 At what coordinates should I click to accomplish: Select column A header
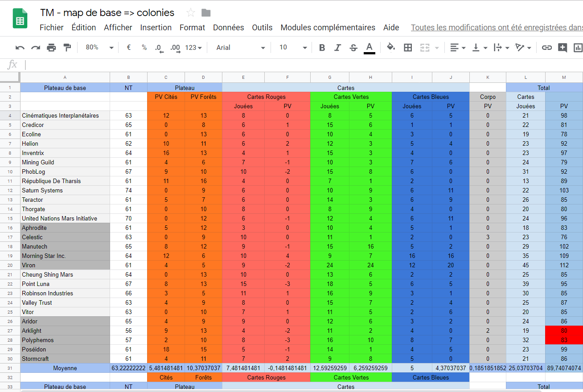(x=65, y=78)
